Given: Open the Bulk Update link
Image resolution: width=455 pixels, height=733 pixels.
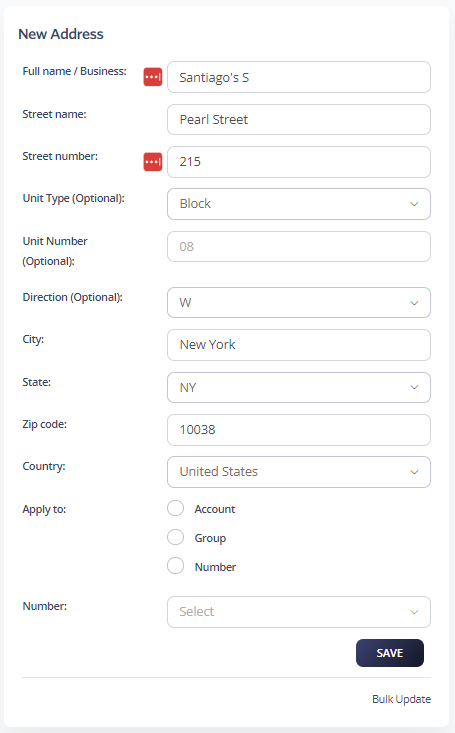Looking at the screenshot, I should (401, 699).
